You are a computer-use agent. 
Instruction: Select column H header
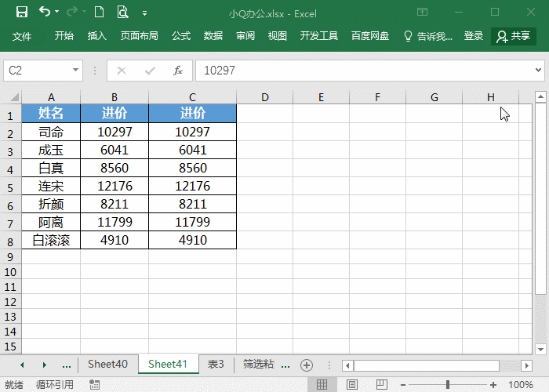click(490, 97)
